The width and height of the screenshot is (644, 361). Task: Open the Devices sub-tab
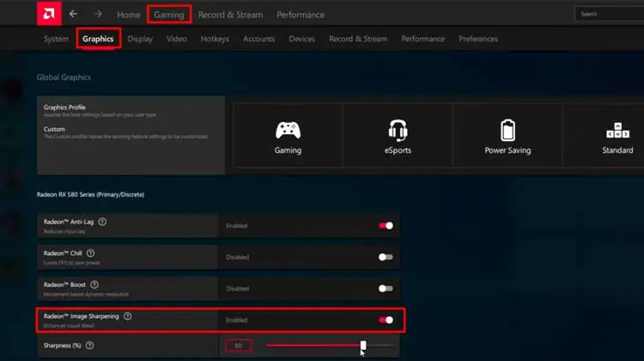[x=302, y=39]
